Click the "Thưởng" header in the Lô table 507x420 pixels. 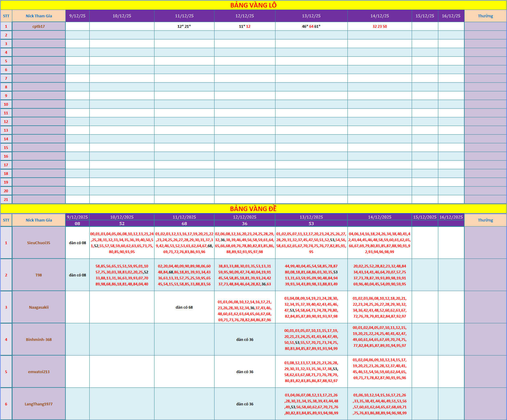[485, 16]
